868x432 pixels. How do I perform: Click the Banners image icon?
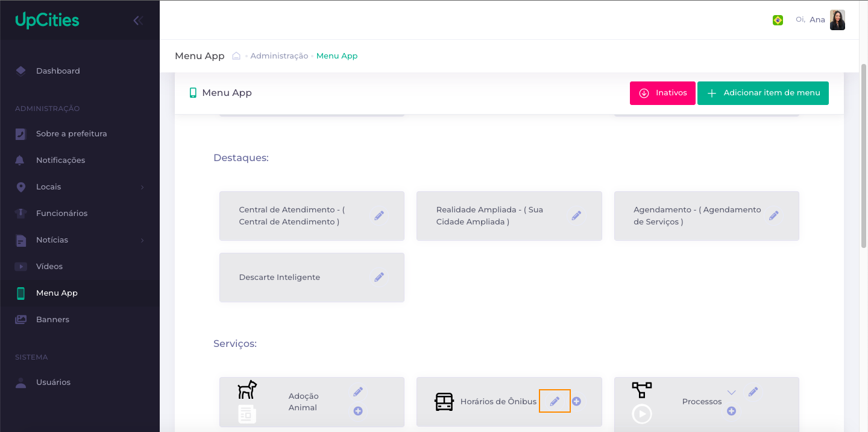(x=21, y=319)
